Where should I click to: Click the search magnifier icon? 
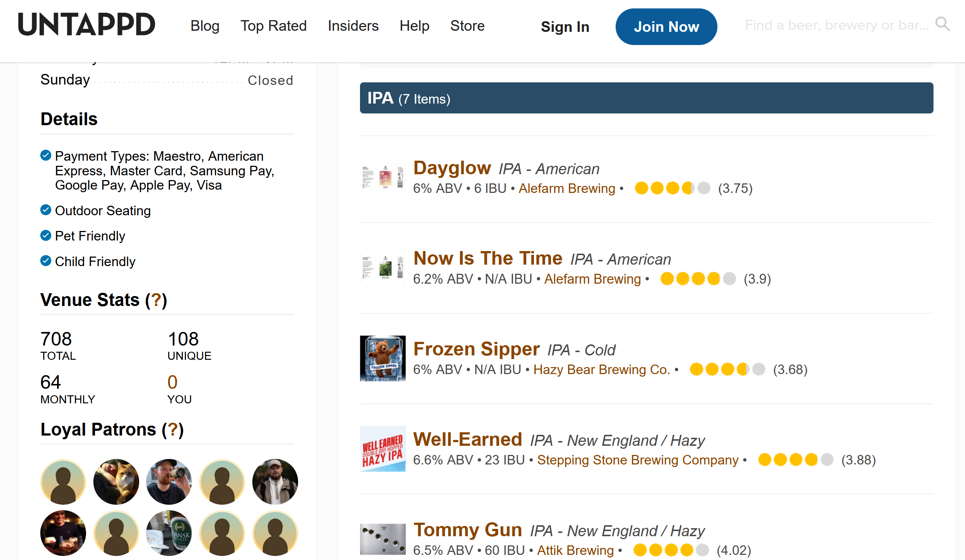[x=942, y=24]
